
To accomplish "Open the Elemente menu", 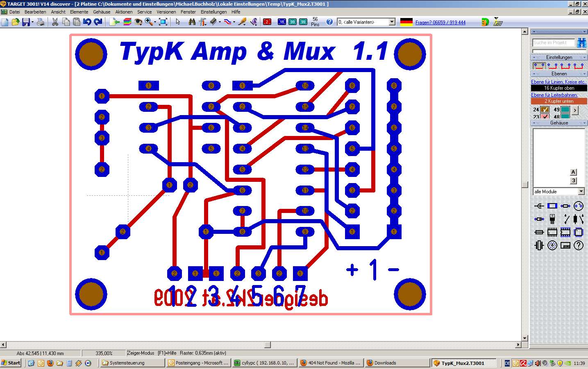I will pyautogui.click(x=79, y=12).
